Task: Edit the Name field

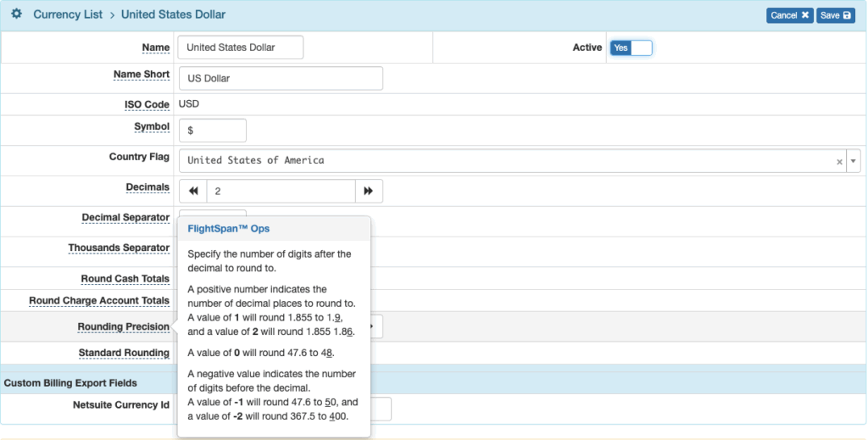Action: (x=241, y=48)
